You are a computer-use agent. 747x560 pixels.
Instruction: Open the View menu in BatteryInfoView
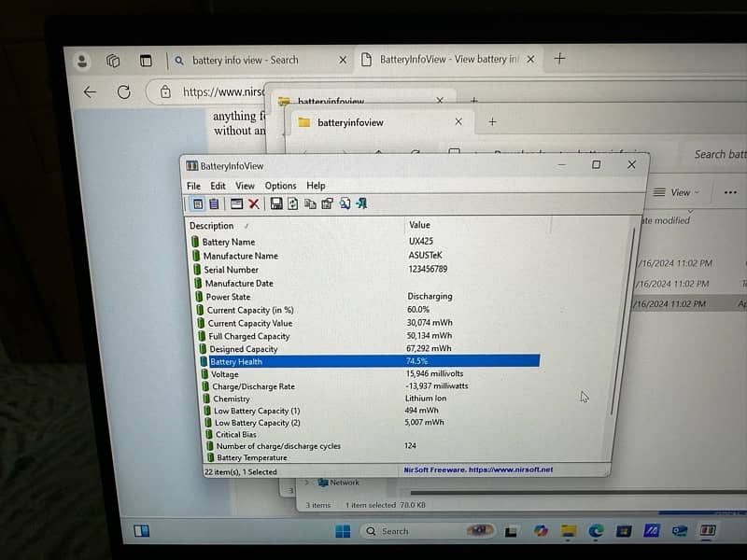click(x=245, y=186)
